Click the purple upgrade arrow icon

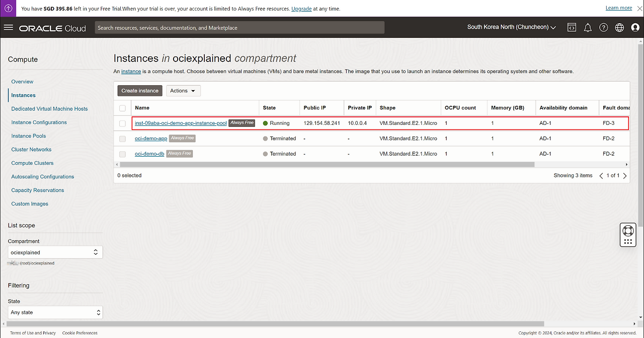(x=8, y=8)
